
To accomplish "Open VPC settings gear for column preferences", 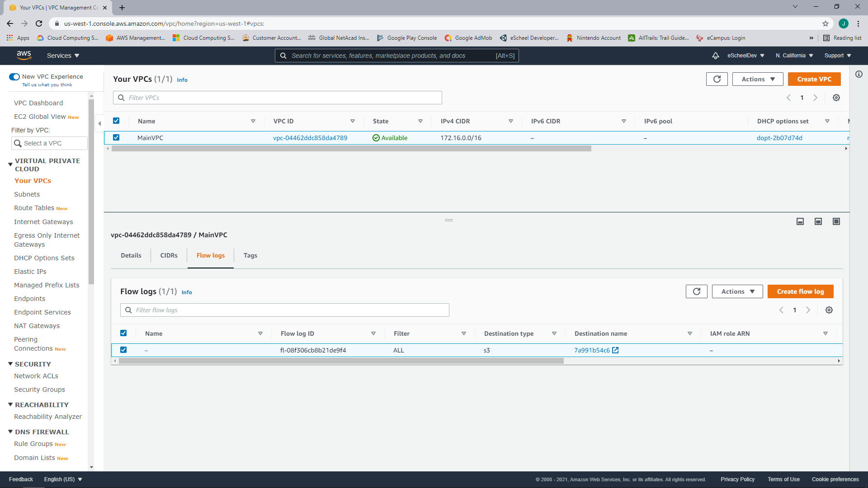I will point(836,97).
